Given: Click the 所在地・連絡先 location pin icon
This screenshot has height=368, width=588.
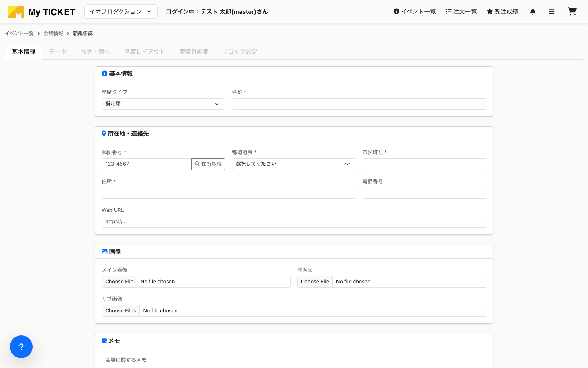Looking at the screenshot, I should point(104,134).
